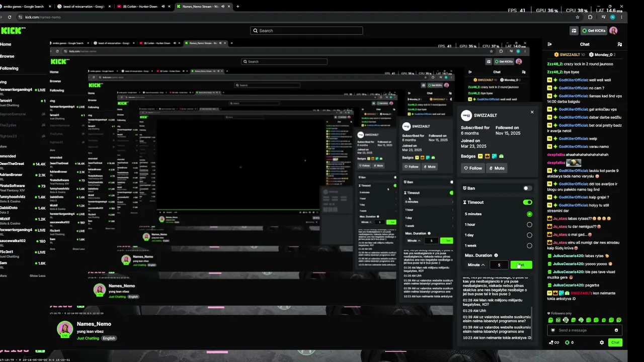Open the Just Chatting category link

[x=88, y=338]
